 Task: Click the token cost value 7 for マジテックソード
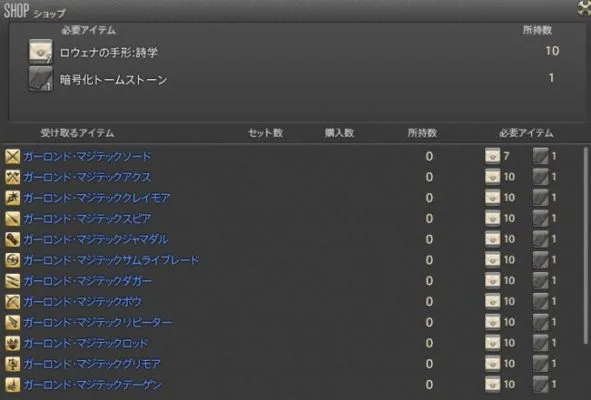click(507, 156)
